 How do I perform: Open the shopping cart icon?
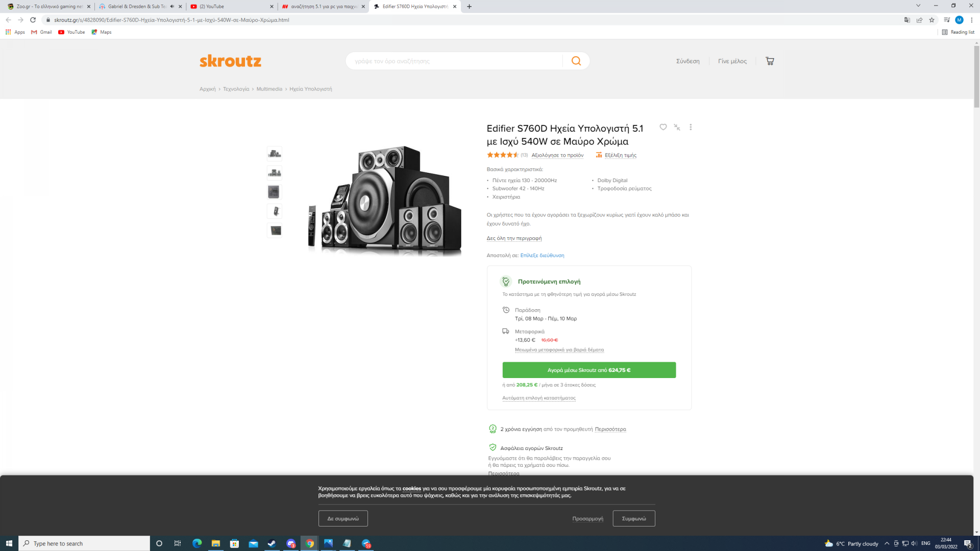[770, 61]
